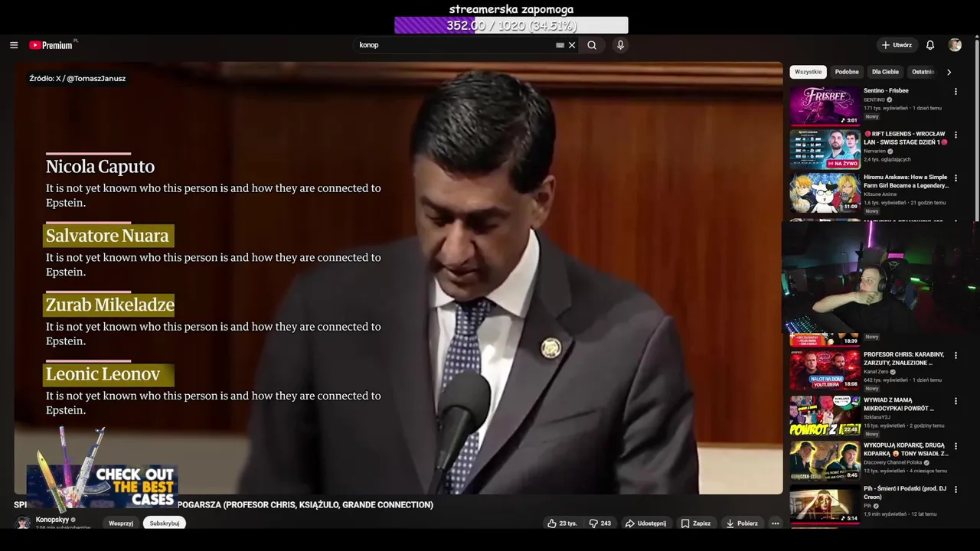Click the SENTINO channel name
Viewport: 980px width, 551px height.
coord(874,99)
